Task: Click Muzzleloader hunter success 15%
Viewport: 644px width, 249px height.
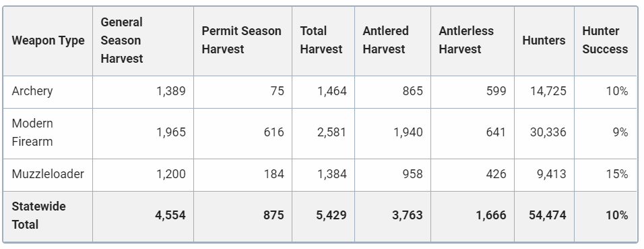Action: tap(617, 174)
